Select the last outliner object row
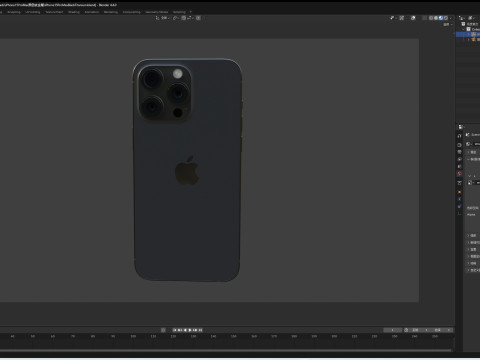Screen dimensions: 480x360 [x=468, y=39]
